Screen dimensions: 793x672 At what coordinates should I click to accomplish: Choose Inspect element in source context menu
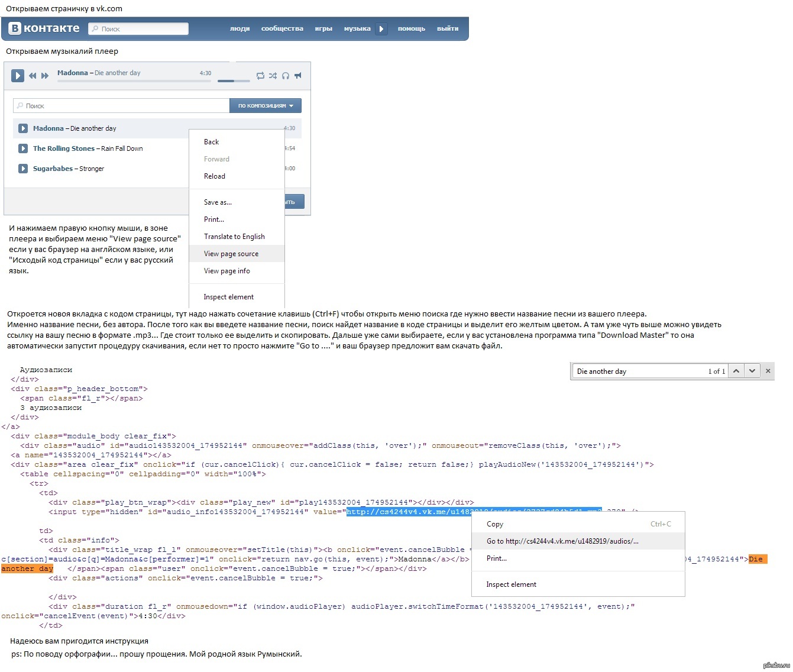[578, 584]
